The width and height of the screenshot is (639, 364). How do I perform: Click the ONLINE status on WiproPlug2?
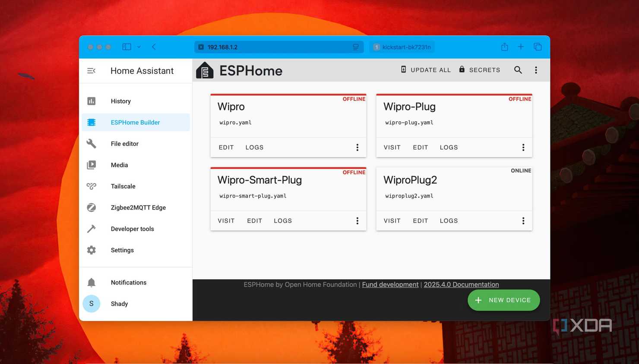(521, 171)
